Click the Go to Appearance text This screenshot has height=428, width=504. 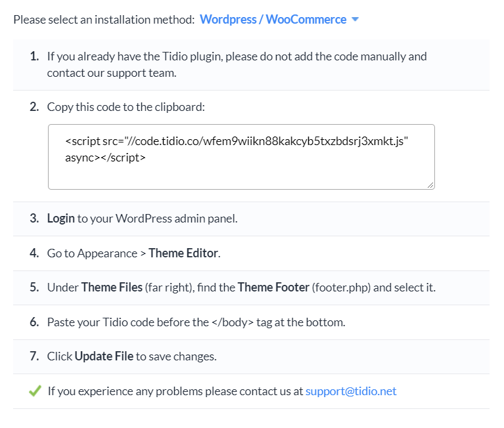(92, 253)
